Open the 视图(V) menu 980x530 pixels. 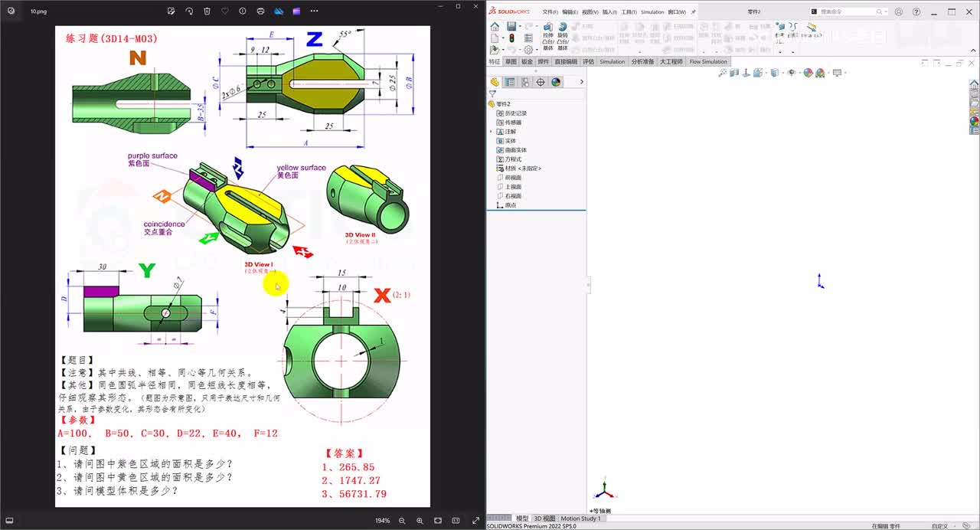[590, 12]
